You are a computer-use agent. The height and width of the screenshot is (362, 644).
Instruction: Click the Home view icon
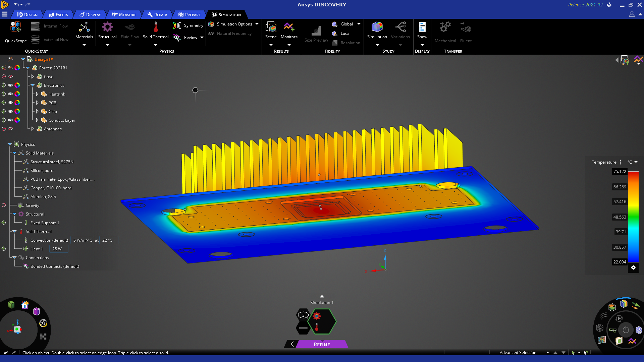(25, 304)
